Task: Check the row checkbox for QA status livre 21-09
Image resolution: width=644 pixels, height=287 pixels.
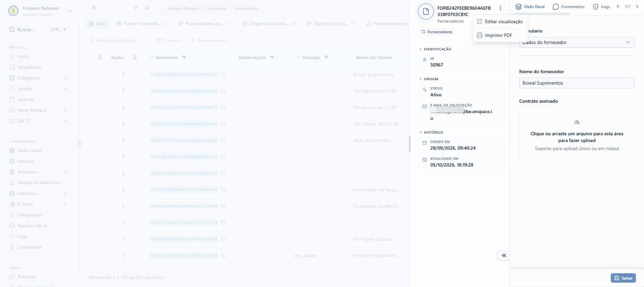Action: pyautogui.click(x=90, y=91)
